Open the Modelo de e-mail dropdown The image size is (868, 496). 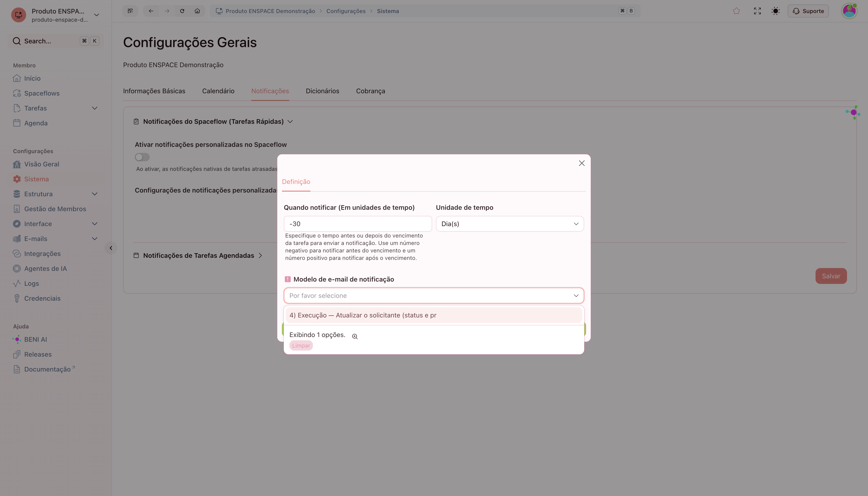[x=434, y=296]
